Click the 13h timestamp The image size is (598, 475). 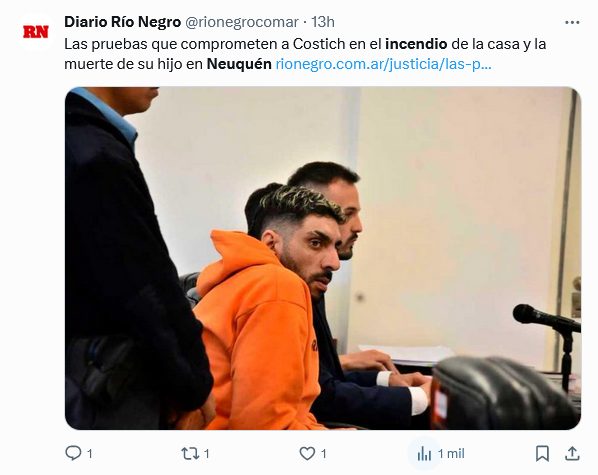click(x=323, y=22)
